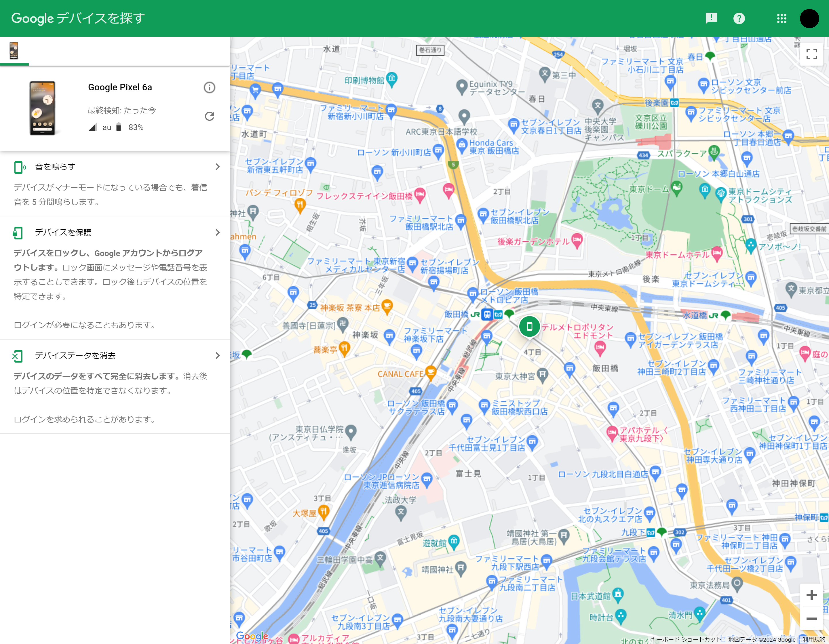Screen dimensions: 829x644
Task: Expand the デバイスを保護 option chevron
Action: point(218,232)
